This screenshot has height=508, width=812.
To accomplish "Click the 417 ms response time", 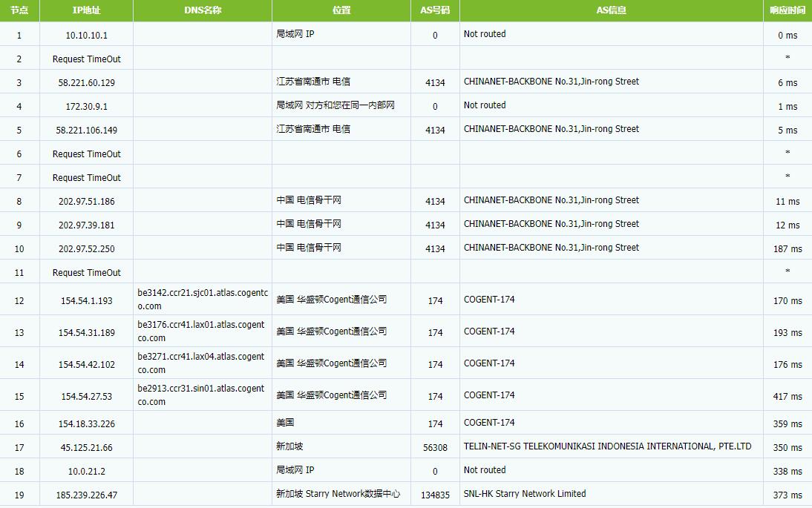I will click(x=787, y=397).
